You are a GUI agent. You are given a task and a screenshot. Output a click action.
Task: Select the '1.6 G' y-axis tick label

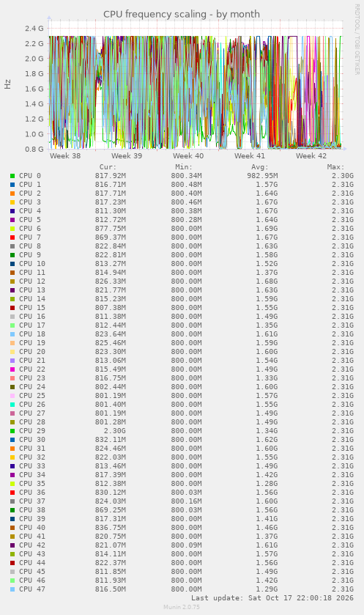[x=34, y=89]
